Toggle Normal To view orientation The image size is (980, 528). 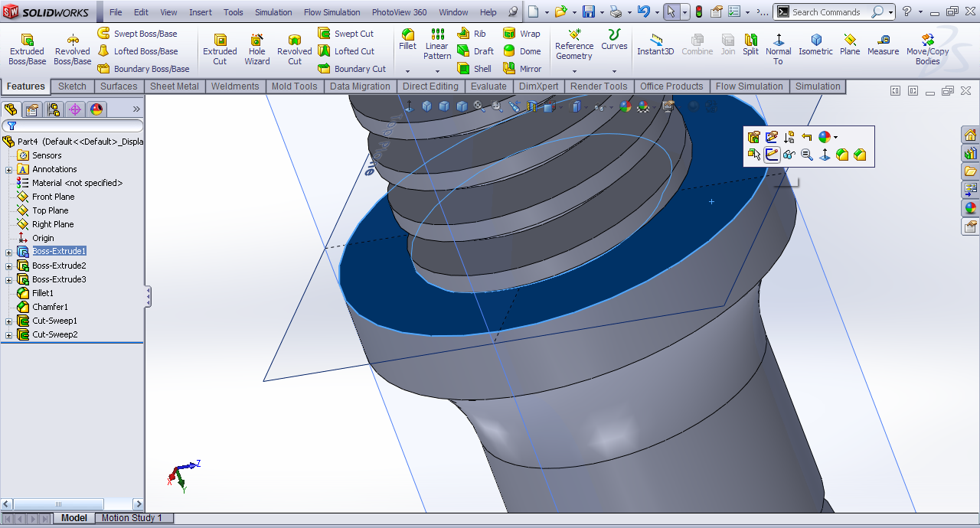(779, 49)
